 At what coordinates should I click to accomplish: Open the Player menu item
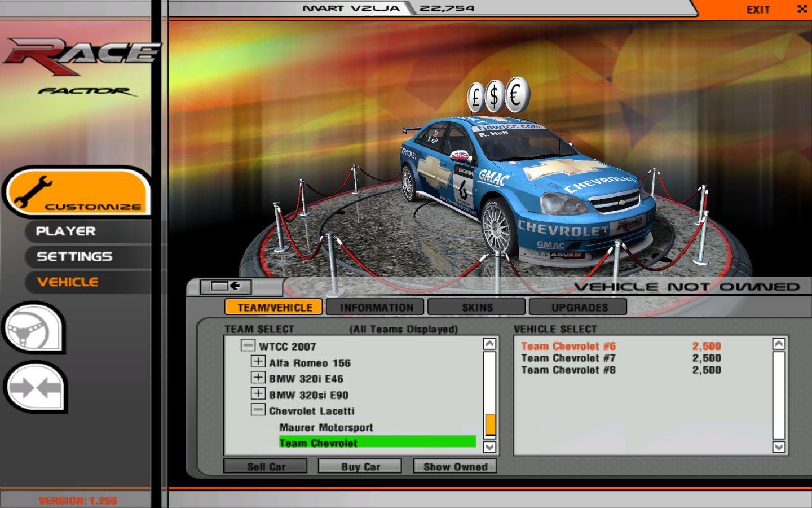click(65, 231)
